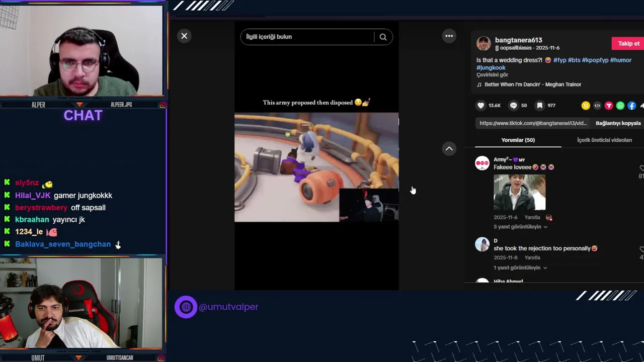Open Better When I'm Dancin' sound link

point(533,84)
